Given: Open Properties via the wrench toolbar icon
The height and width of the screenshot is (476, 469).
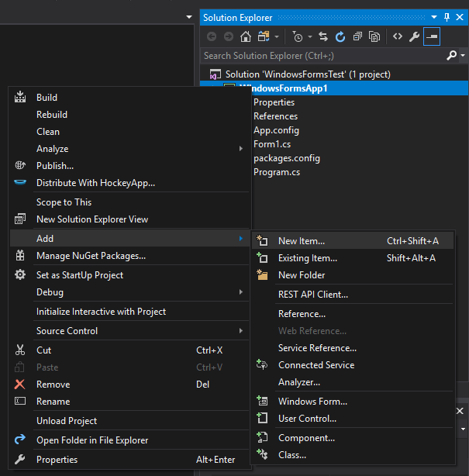Looking at the screenshot, I should 415,36.
